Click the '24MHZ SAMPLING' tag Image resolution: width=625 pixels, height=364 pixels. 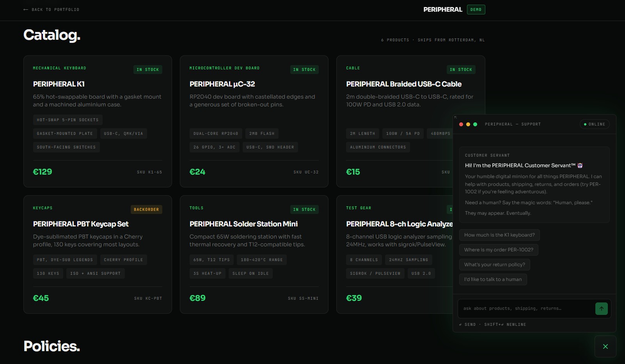(x=408, y=260)
